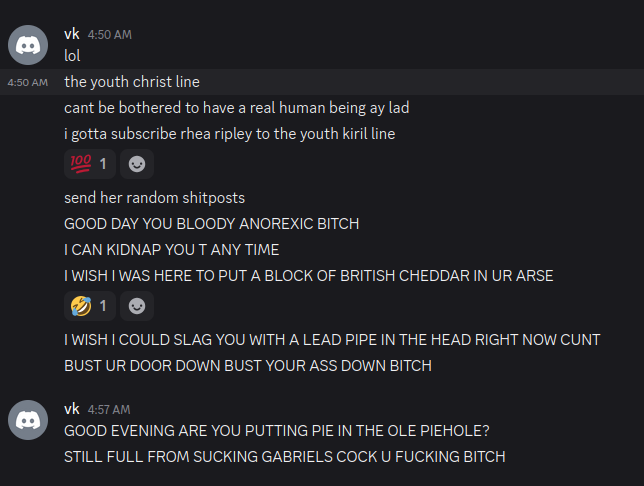Toggle the rolling-laughing emoji reaction
Viewport: 644px width, 486px height.
90,306
